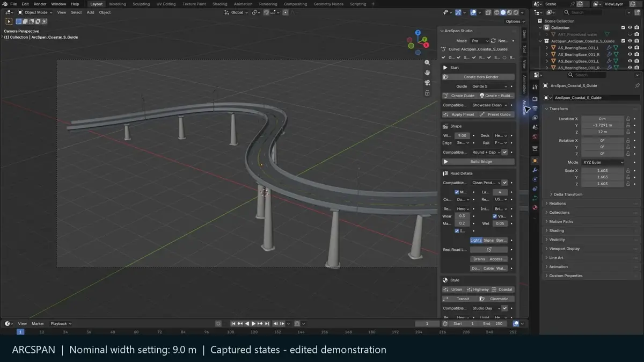Click the pin icon beside ArcSpan_Coastal_S_Guide
The image size is (644, 362).
tap(637, 85)
